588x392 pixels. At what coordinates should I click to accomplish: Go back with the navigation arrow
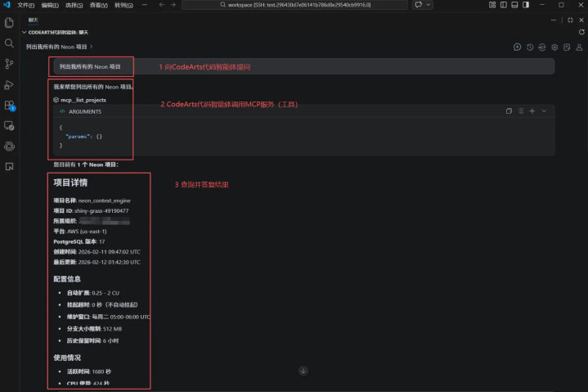(x=162, y=5)
